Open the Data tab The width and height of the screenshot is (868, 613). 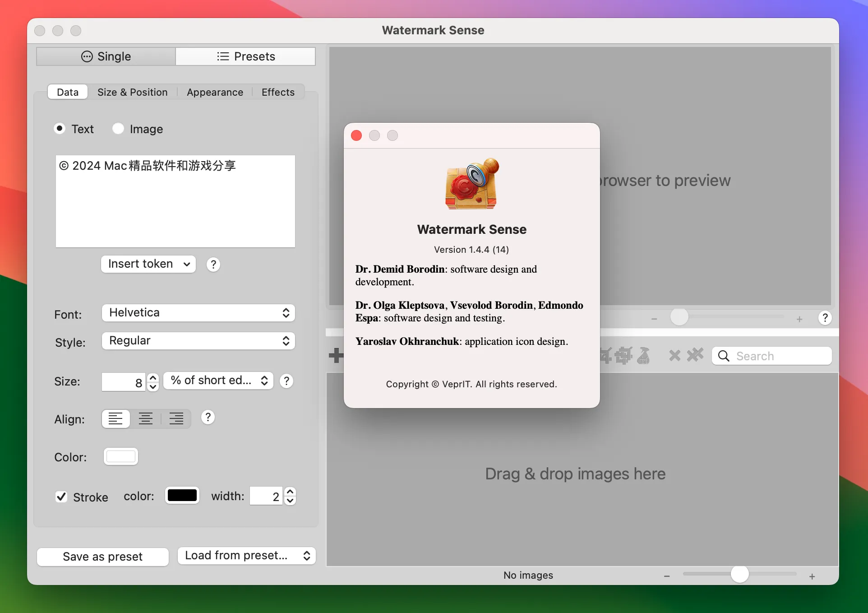tap(68, 92)
